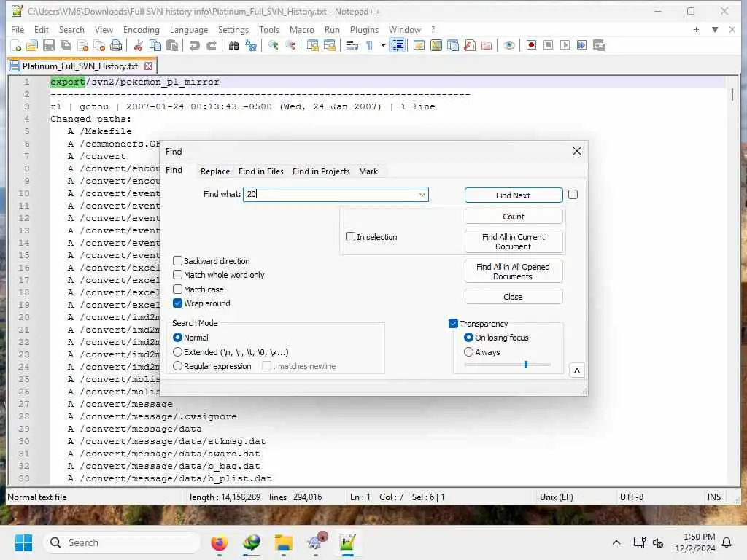Click the Save toolbar icon
747x560 pixels.
[49, 46]
